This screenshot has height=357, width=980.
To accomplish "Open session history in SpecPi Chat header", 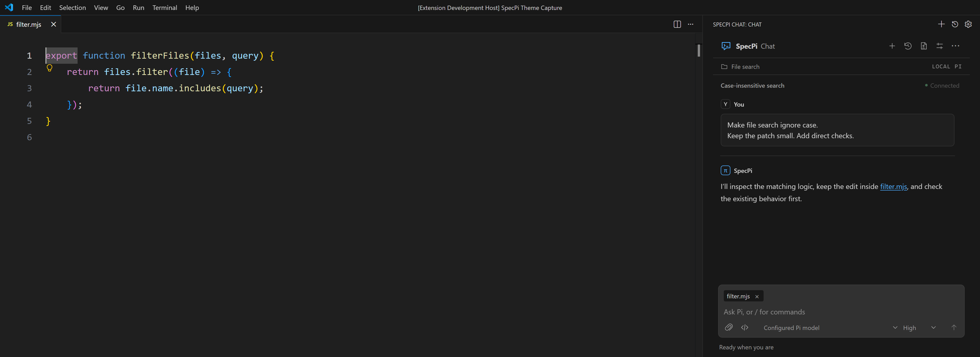I will coord(908,46).
